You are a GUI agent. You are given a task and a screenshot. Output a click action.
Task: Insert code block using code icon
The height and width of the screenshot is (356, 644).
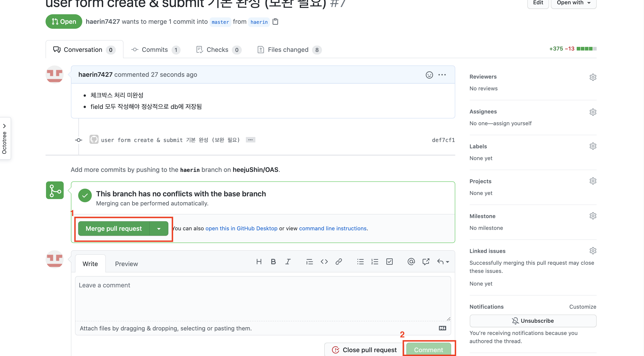point(324,262)
